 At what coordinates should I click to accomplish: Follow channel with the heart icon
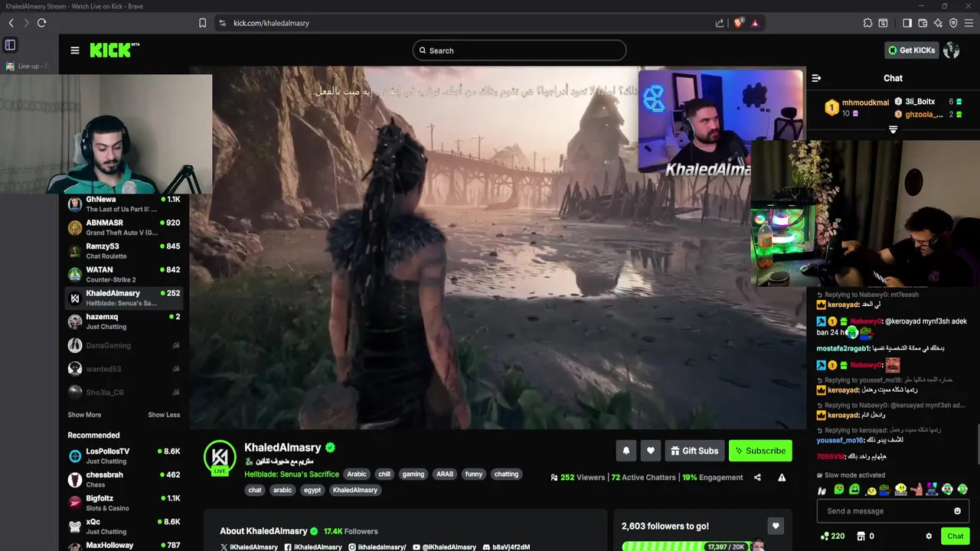tap(650, 451)
